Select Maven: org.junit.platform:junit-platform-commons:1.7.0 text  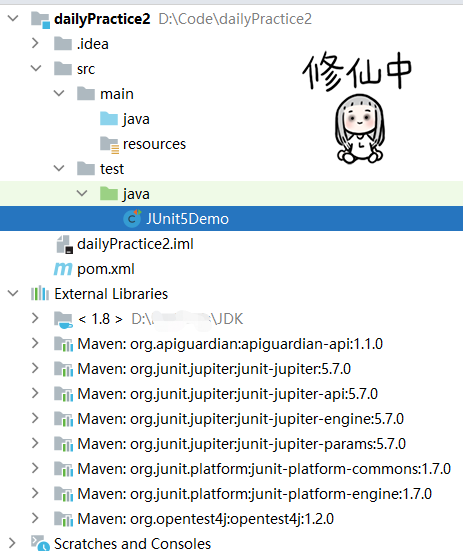264,469
